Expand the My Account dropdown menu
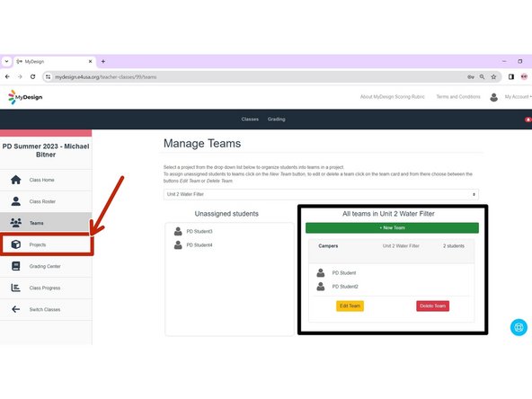This screenshot has width=532, height=399. click(x=519, y=97)
